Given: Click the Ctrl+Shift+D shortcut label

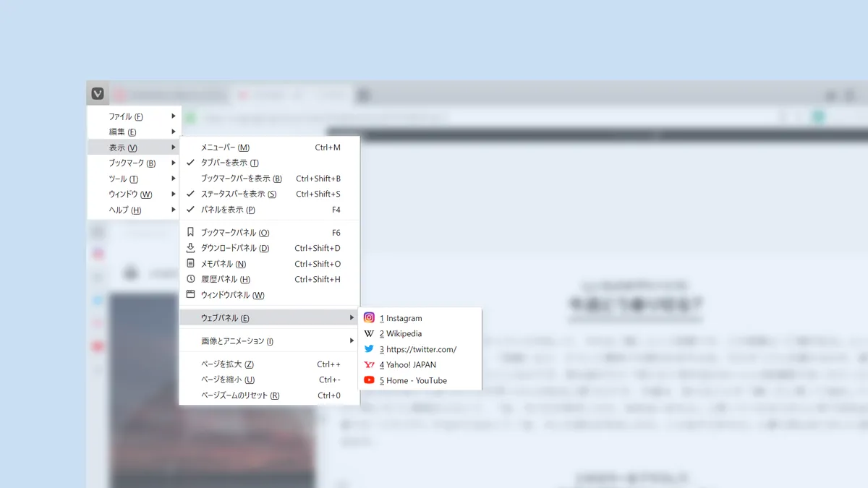Looking at the screenshot, I should coord(318,248).
